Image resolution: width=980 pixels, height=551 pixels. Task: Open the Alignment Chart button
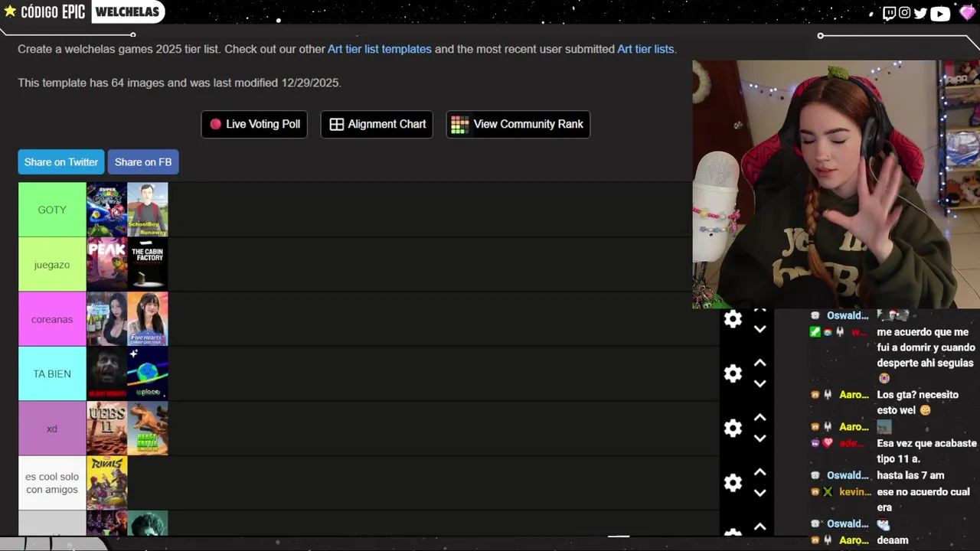[x=377, y=124]
